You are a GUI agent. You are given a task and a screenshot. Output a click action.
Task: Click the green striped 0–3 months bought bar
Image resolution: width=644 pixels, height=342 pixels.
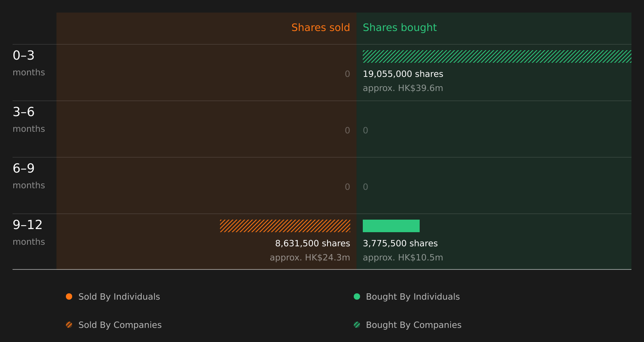coord(497,56)
